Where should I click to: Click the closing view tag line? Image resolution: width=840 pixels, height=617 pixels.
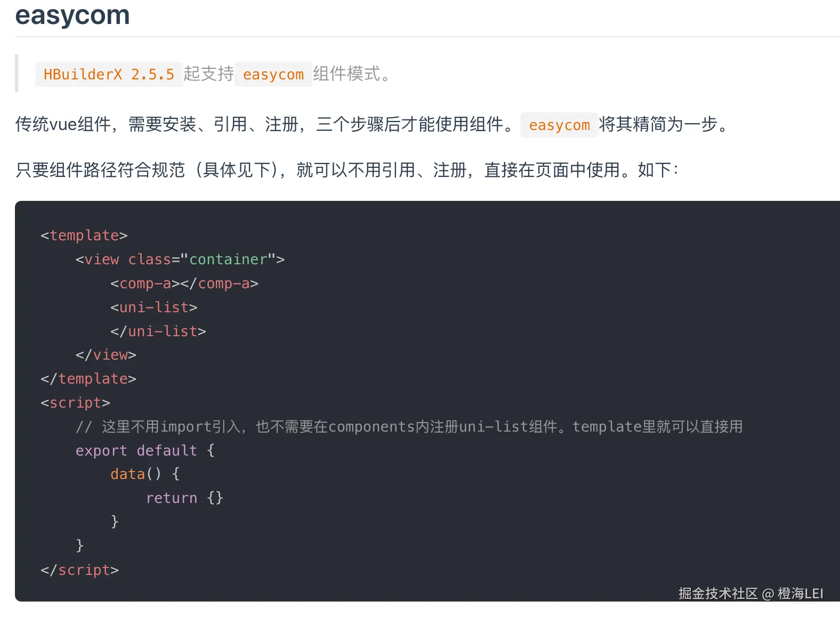[x=106, y=355]
